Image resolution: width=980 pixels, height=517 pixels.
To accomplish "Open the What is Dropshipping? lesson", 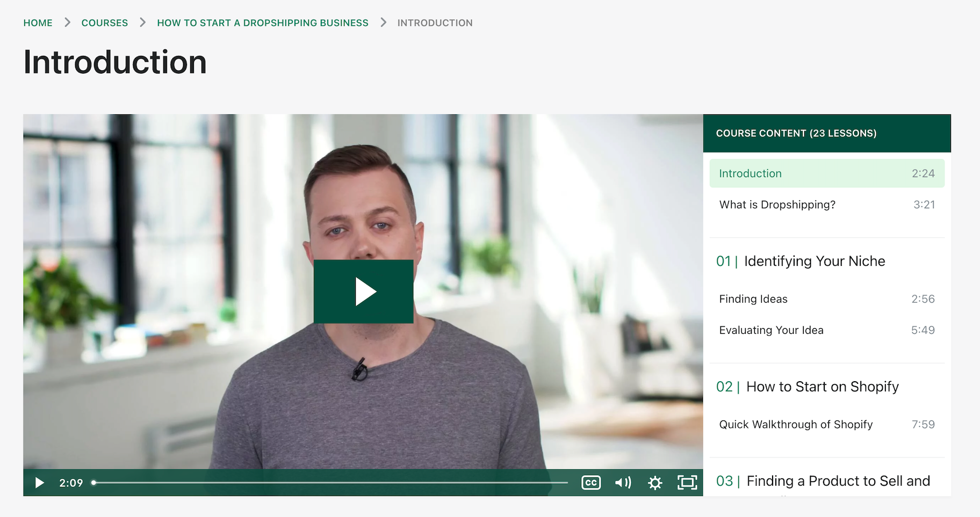I will click(827, 205).
